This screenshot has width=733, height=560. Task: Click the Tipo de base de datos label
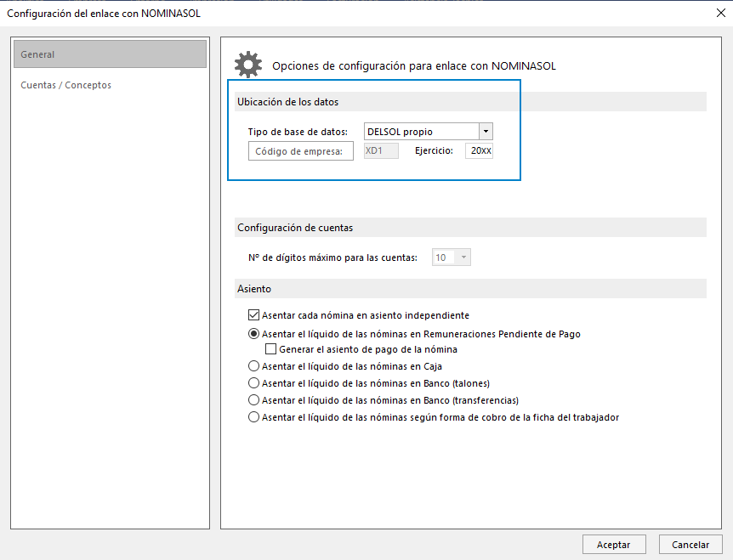pos(298,132)
